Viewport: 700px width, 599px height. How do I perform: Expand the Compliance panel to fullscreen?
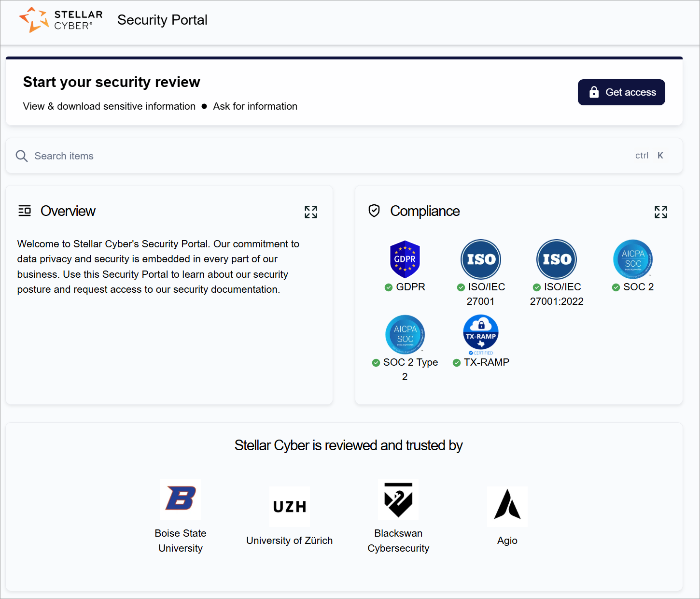point(661,212)
